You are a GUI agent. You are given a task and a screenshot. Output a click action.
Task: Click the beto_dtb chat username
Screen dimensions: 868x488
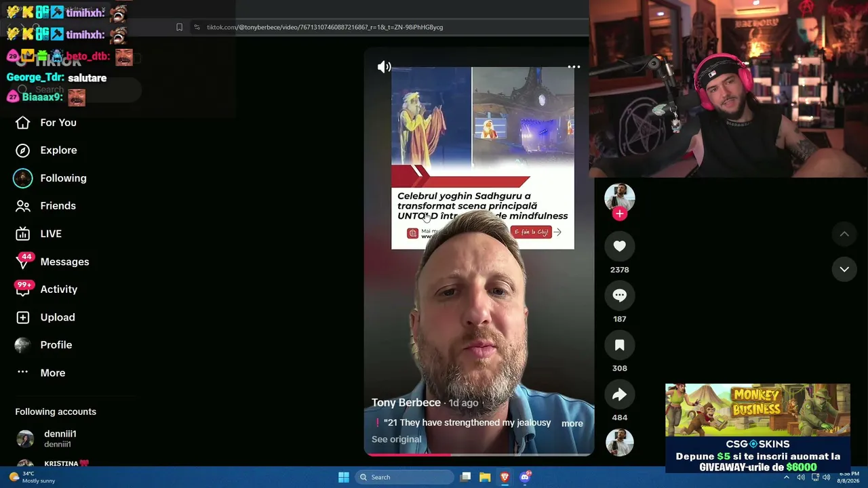pyautogui.click(x=87, y=56)
